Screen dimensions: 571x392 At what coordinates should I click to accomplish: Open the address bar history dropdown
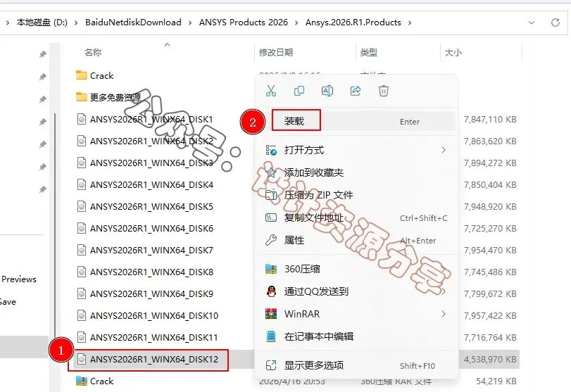532,23
